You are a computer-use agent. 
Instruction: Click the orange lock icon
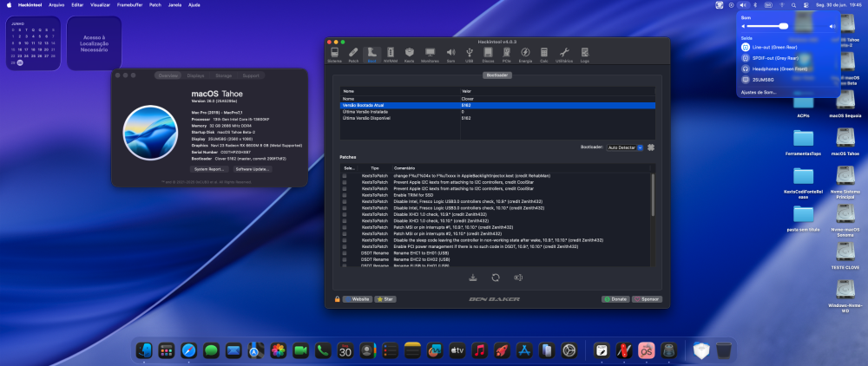337,299
